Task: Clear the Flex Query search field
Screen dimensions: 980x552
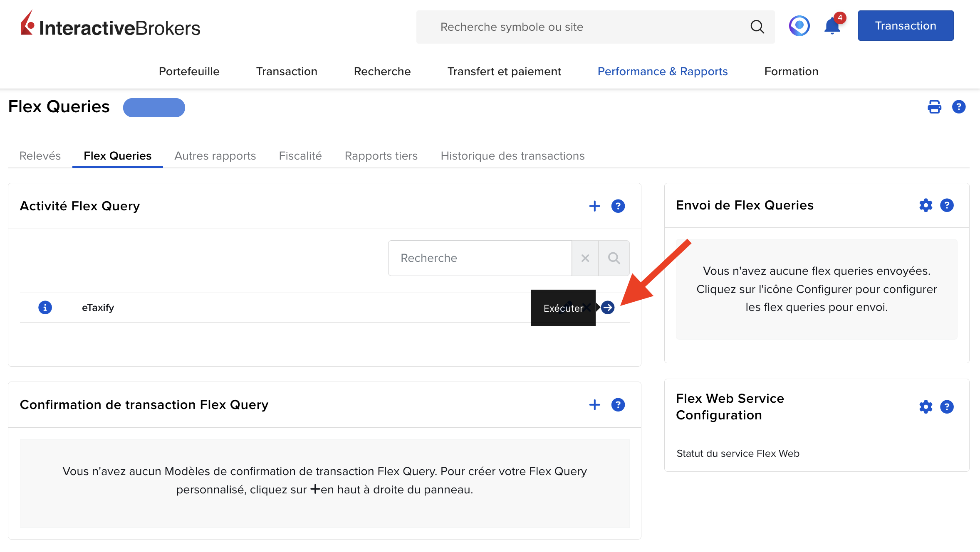Action: (585, 258)
